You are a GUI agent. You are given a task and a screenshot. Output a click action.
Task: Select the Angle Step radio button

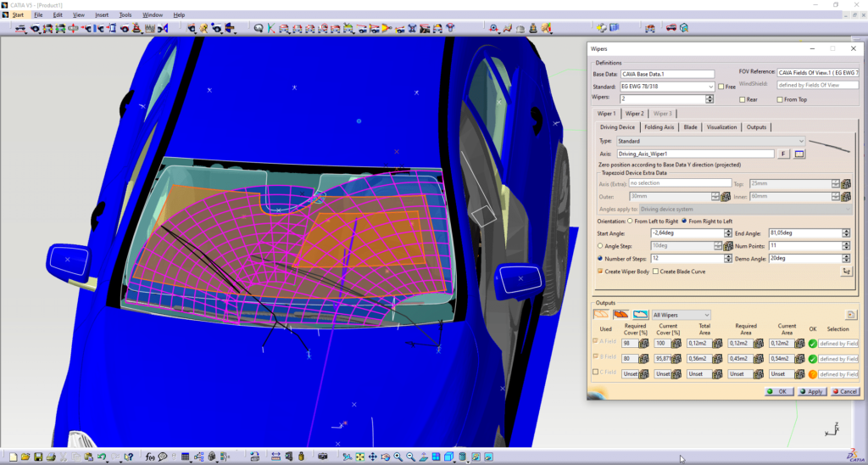(601, 245)
